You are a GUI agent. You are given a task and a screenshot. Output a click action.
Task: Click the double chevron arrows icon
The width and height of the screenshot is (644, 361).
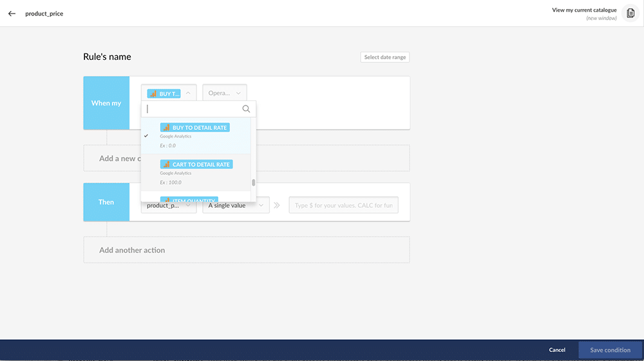277,205
